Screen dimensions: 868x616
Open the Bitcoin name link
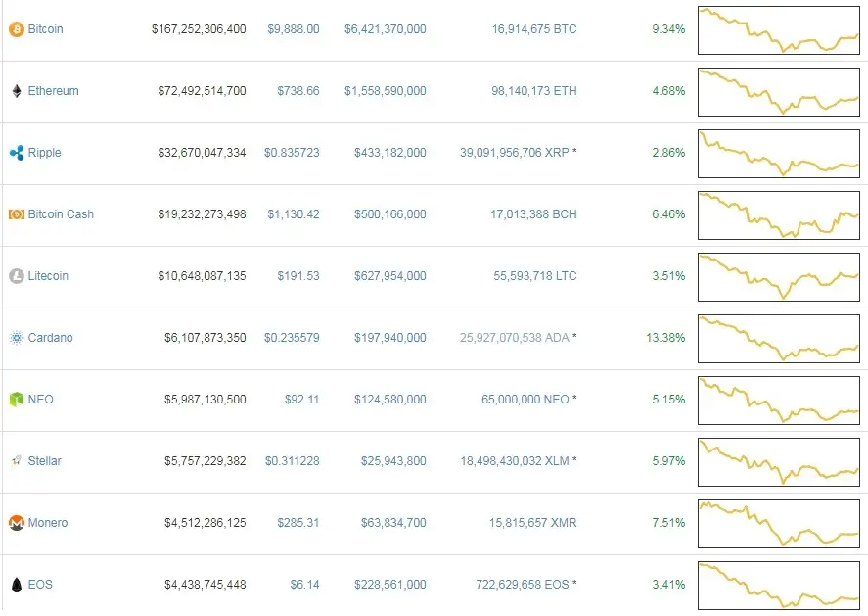coord(45,29)
